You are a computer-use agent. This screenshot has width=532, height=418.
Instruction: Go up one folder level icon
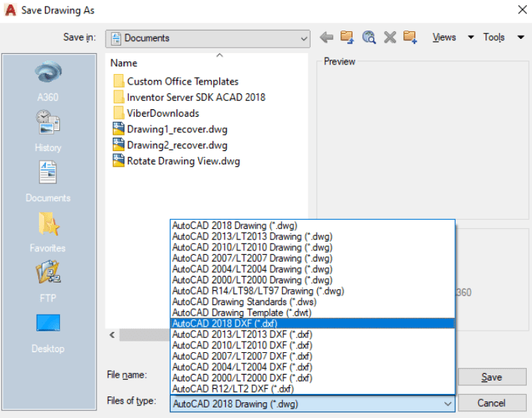tap(347, 37)
